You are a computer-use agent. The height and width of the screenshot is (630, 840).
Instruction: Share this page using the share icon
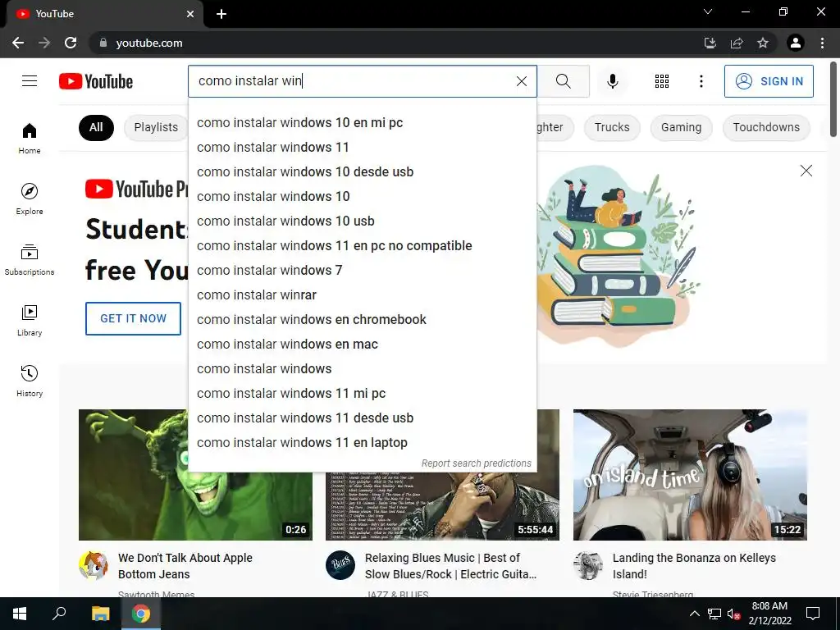coord(737,43)
